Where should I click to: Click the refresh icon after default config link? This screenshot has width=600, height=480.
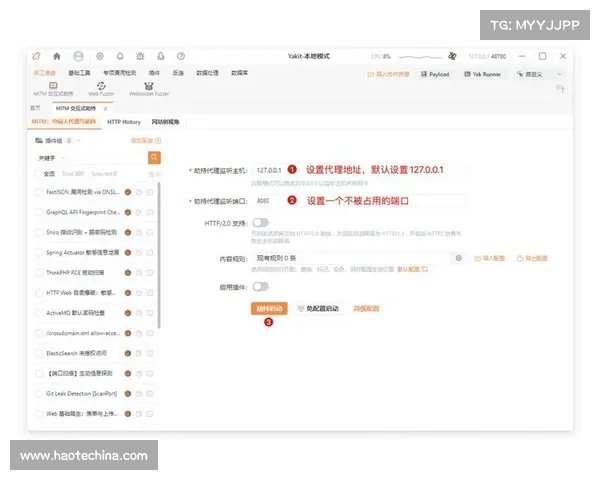tap(425, 269)
